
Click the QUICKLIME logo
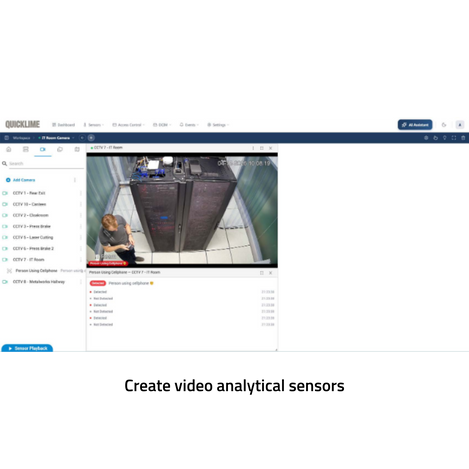click(22, 124)
